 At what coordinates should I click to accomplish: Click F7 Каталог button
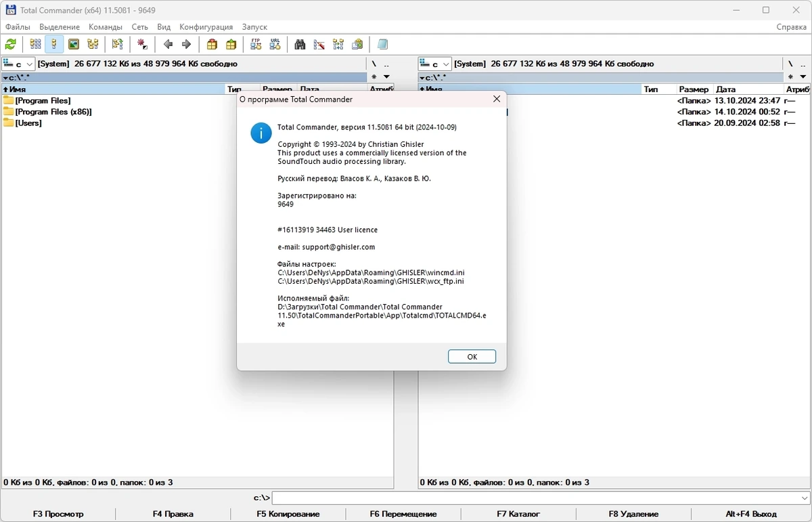[518, 514]
